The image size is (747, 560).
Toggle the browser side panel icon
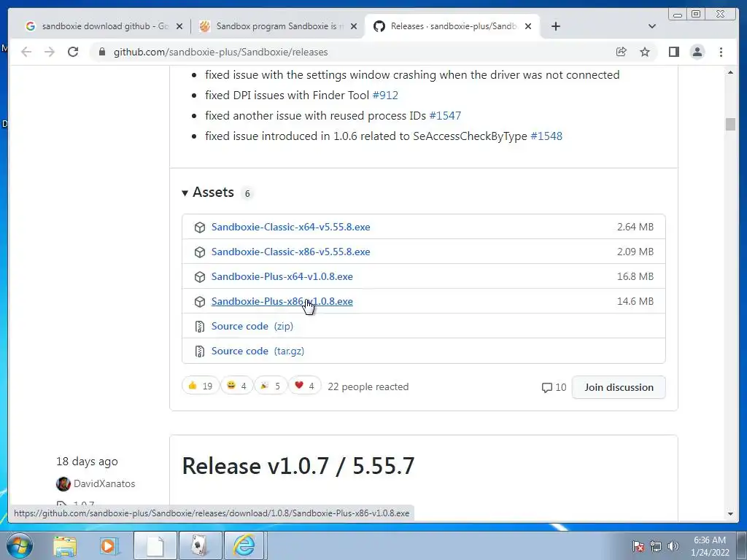tap(673, 52)
